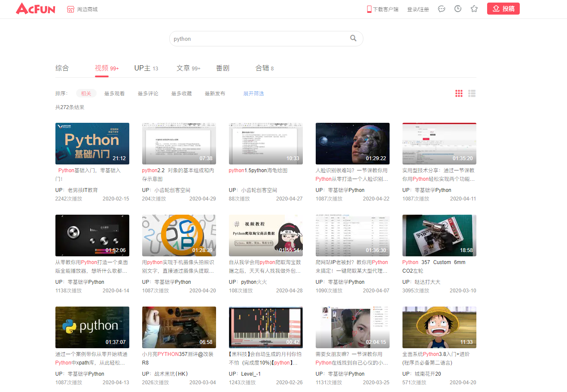The height and width of the screenshot is (392, 567).
Task: Open title 从零教你用Python打造一个桌面版全能播放器
Action: pyautogui.click(x=91, y=267)
